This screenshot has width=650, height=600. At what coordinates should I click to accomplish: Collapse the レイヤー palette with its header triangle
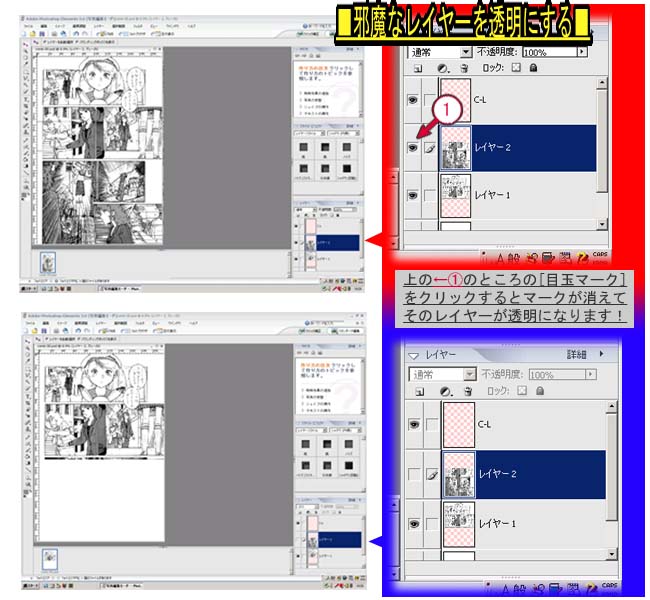click(x=413, y=356)
